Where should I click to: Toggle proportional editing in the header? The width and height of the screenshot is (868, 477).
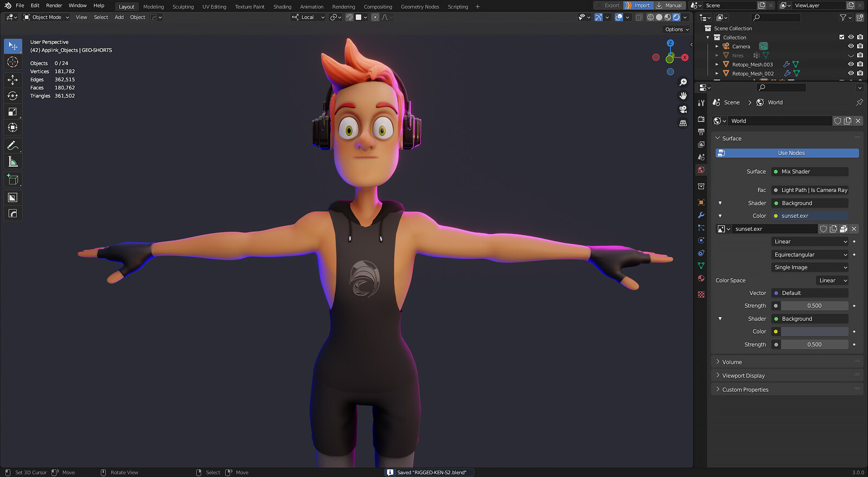pos(375,17)
